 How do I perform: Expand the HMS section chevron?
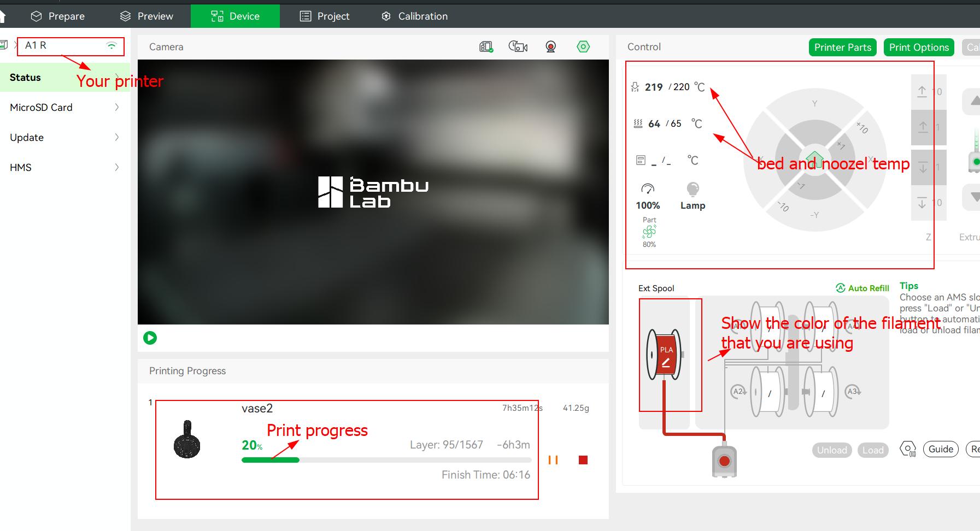point(116,167)
